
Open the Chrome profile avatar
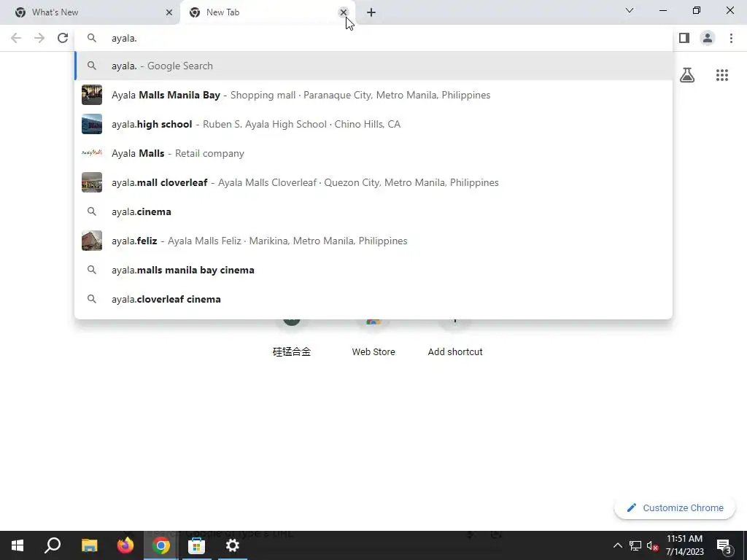708,38
